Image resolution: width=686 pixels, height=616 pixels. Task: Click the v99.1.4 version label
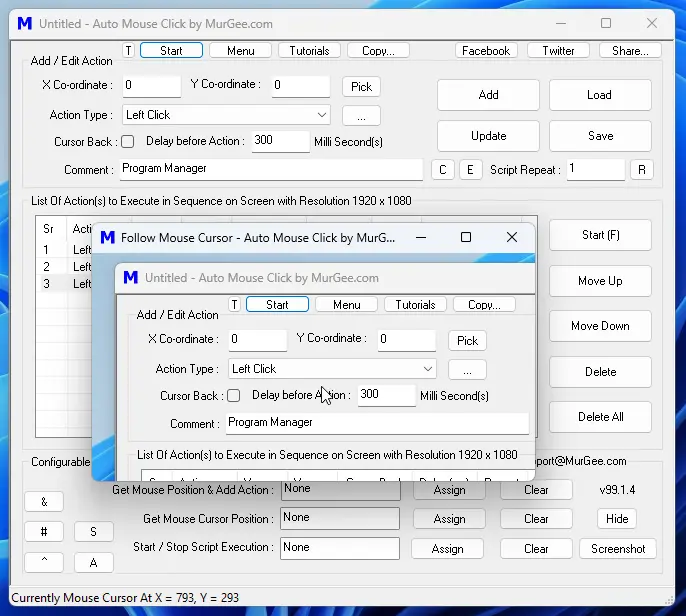(x=617, y=490)
